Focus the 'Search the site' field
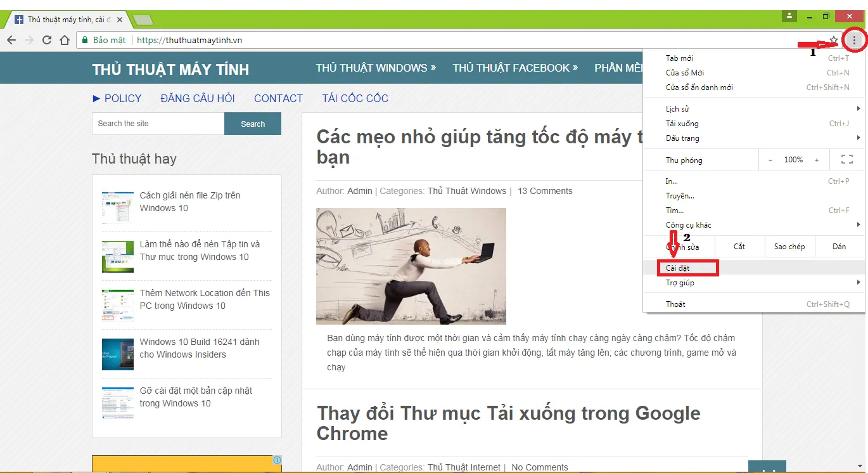Image resolution: width=868 pixels, height=473 pixels. [158, 124]
